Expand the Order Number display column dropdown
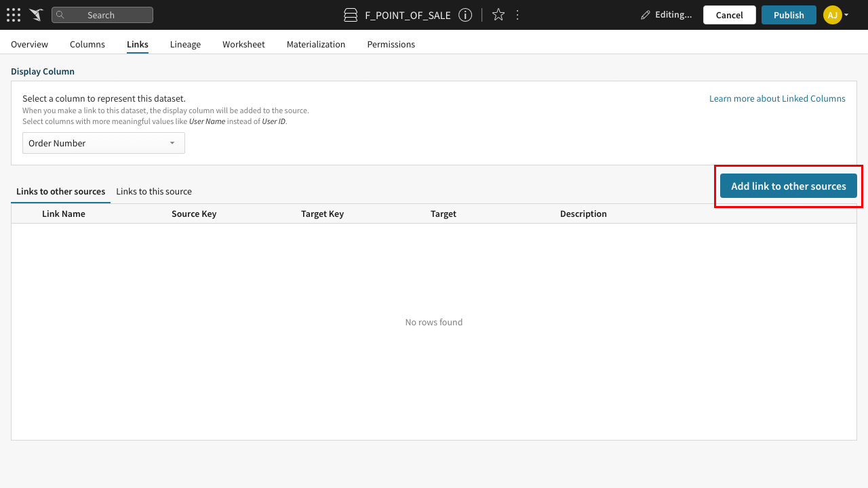868x488 pixels. [104, 143]
